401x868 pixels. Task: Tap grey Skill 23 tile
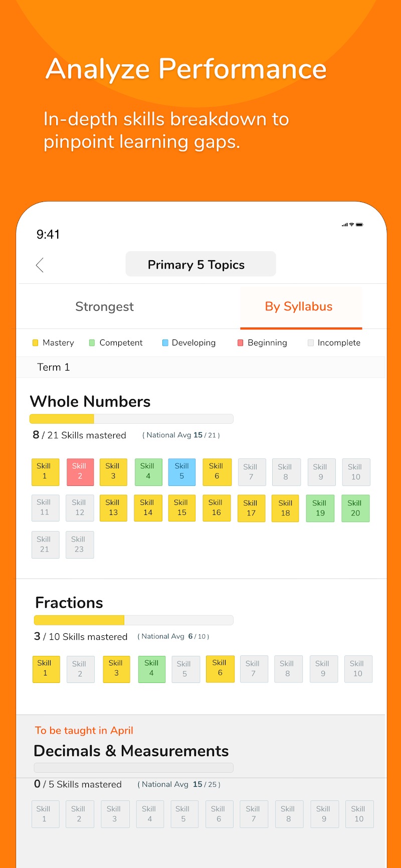(x=79, y=545)
